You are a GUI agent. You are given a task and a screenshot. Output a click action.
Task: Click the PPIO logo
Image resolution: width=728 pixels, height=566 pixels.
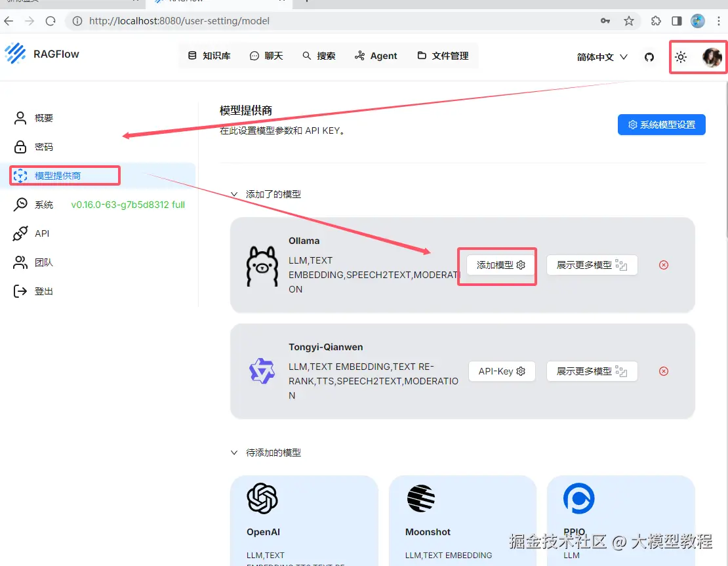[579, 498]
